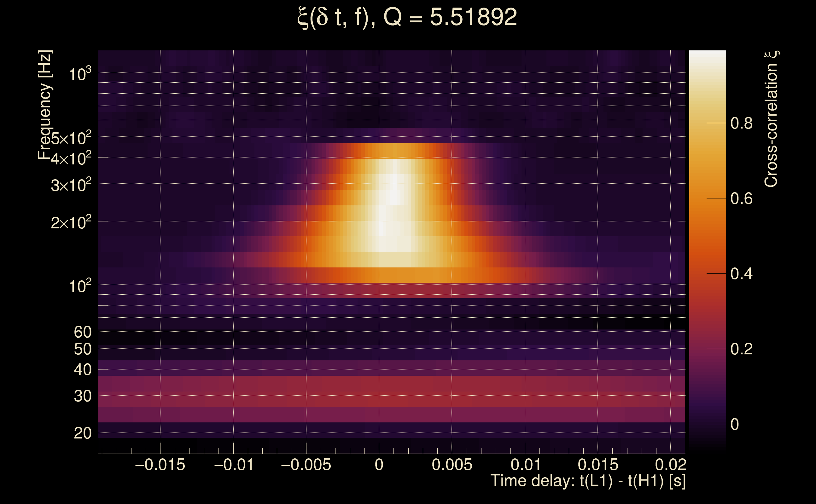The image size is (816, 504).
Task: Click the 0 label on the colorbar
Action: point(735,424)
